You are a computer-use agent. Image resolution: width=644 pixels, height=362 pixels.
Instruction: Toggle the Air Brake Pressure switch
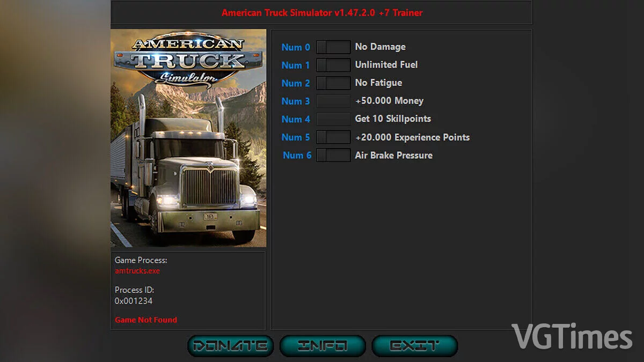click(x=333, y=155)
